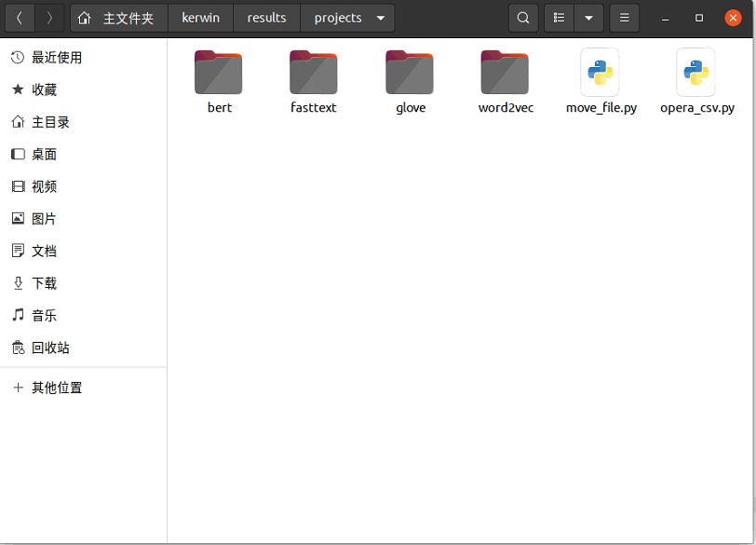Select the opera_csv.py Python file icon
The width and height of the screenshot is (756, 545).
tap(696, 73)
